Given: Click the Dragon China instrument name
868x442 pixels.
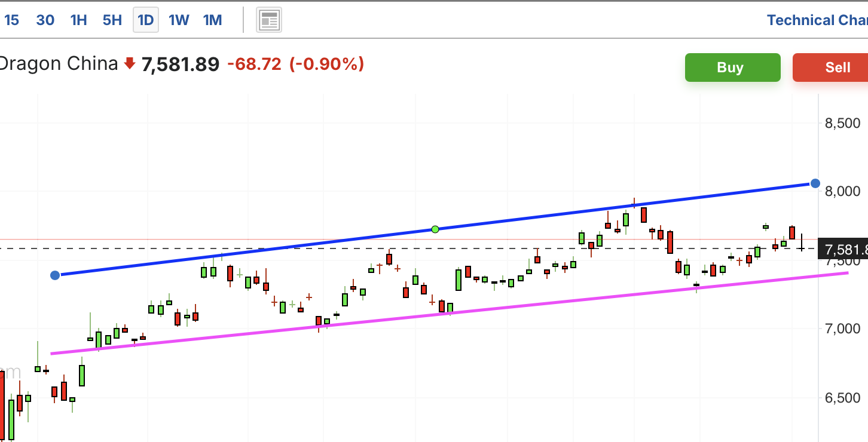Looking at the screenshot, I should [x=59, y=63].
